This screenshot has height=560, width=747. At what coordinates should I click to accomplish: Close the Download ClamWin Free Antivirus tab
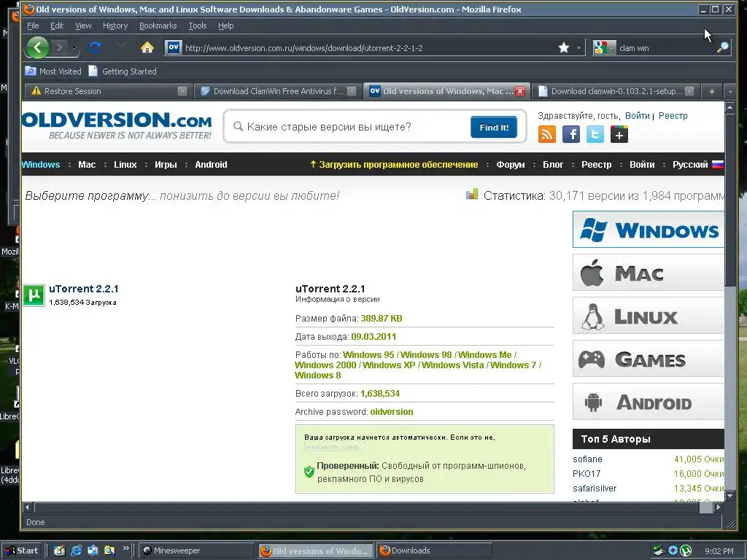pyautogui.click(x=352, y=91)
